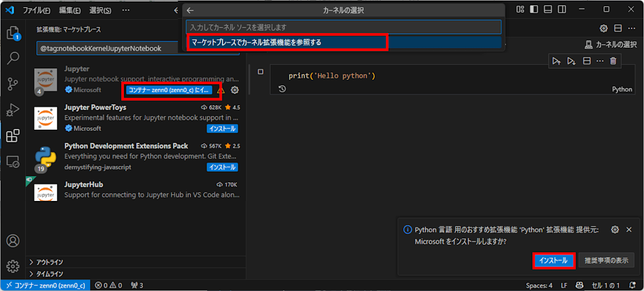
Task: Expand the アウトライン section
Action: pos(136,262)
